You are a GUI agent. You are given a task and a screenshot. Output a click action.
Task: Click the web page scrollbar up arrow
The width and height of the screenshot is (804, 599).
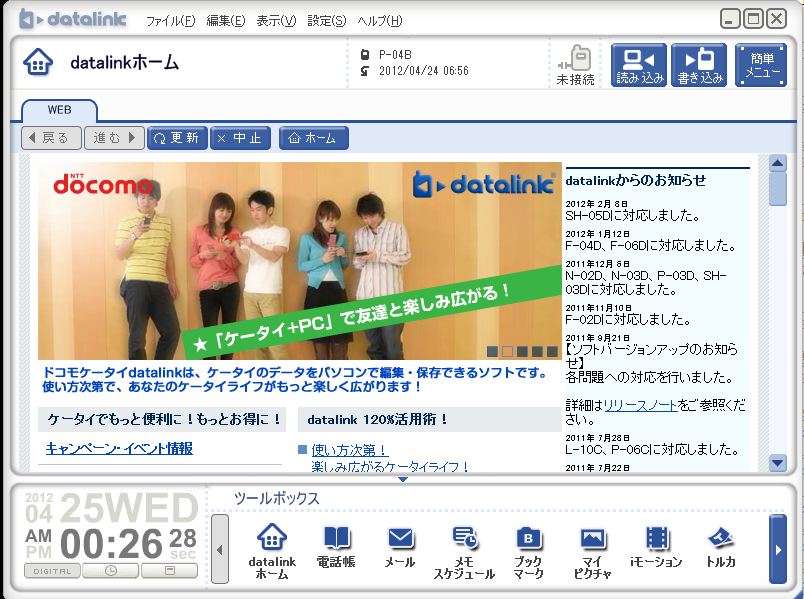point(778,163)
